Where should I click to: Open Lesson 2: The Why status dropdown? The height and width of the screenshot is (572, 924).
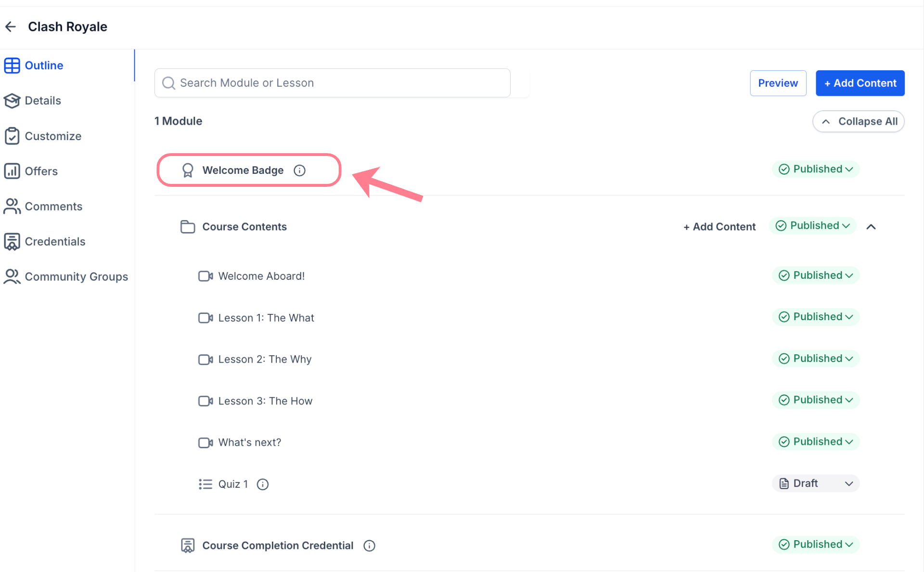(816, 359)
